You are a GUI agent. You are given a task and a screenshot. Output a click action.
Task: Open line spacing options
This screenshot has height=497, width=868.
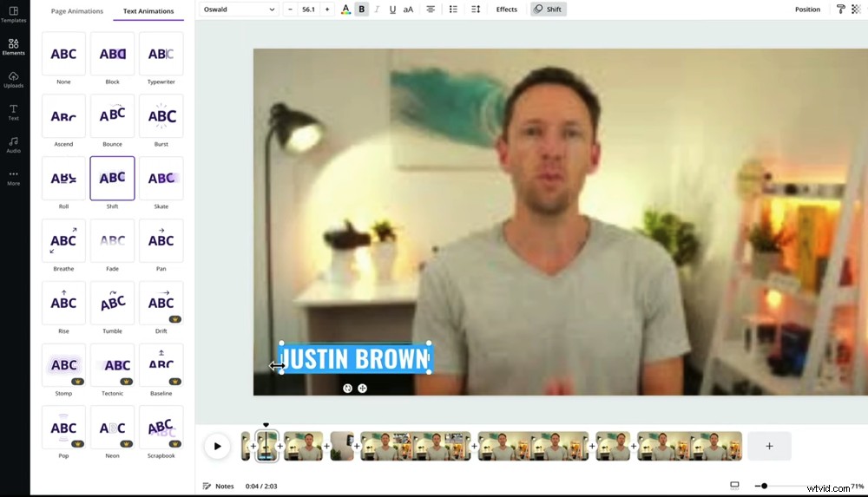coord(476,10)
